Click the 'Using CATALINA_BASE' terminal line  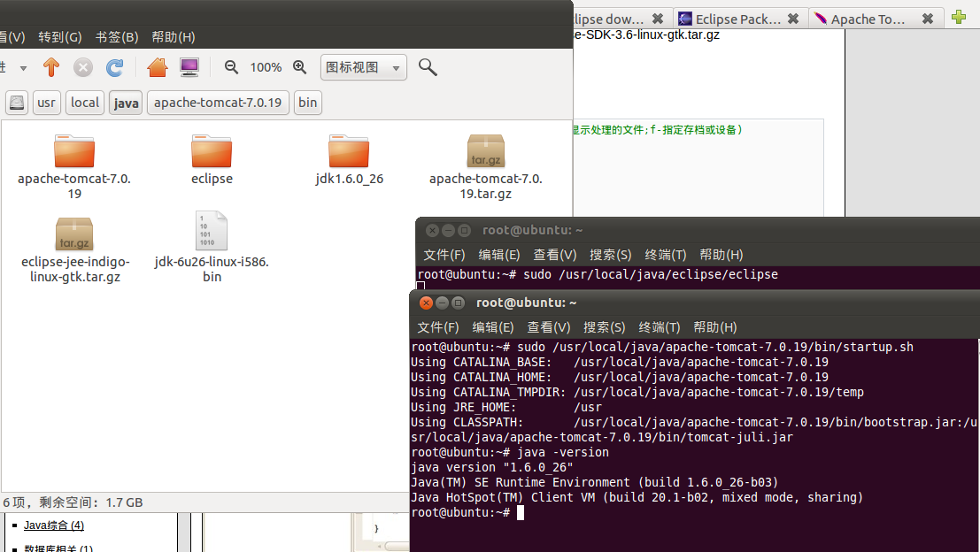tap(620, 363)
